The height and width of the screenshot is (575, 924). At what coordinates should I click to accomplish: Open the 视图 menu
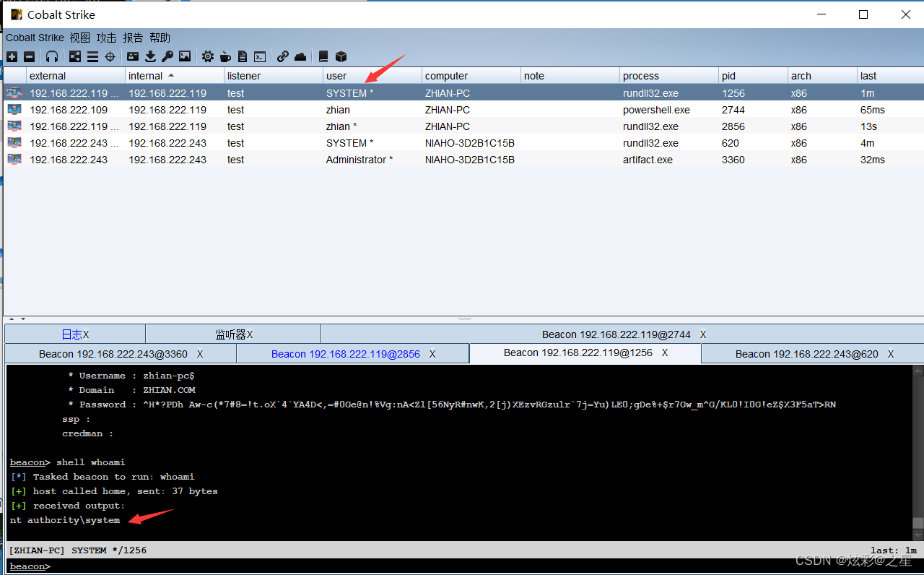[80, 38]
